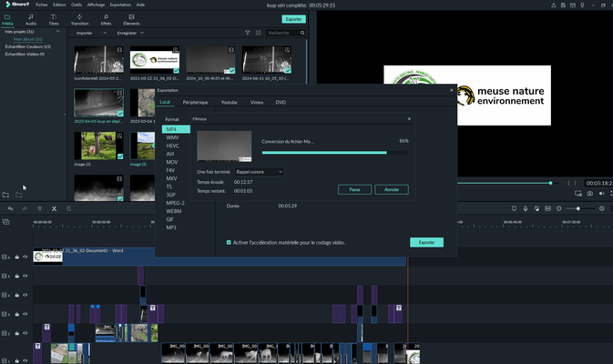This screenshot has height=364, width=613.
Task: Click the search magnifier icon
Action: [302, 33]
